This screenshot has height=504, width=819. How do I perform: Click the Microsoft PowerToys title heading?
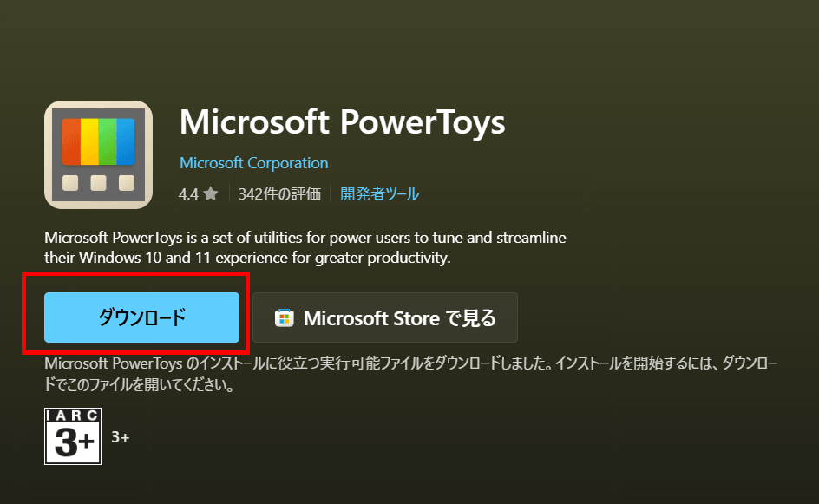tap(342, 123)
